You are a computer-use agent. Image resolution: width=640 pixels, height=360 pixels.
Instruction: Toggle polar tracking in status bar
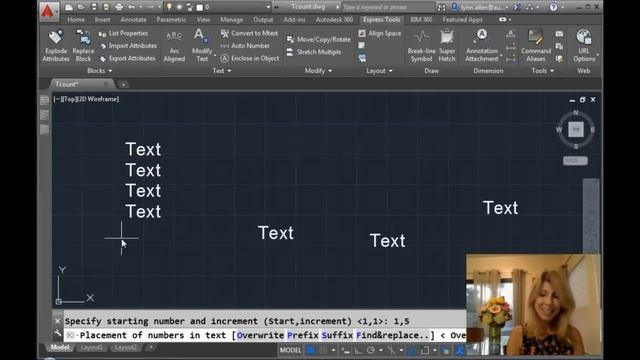click(371, 350)
